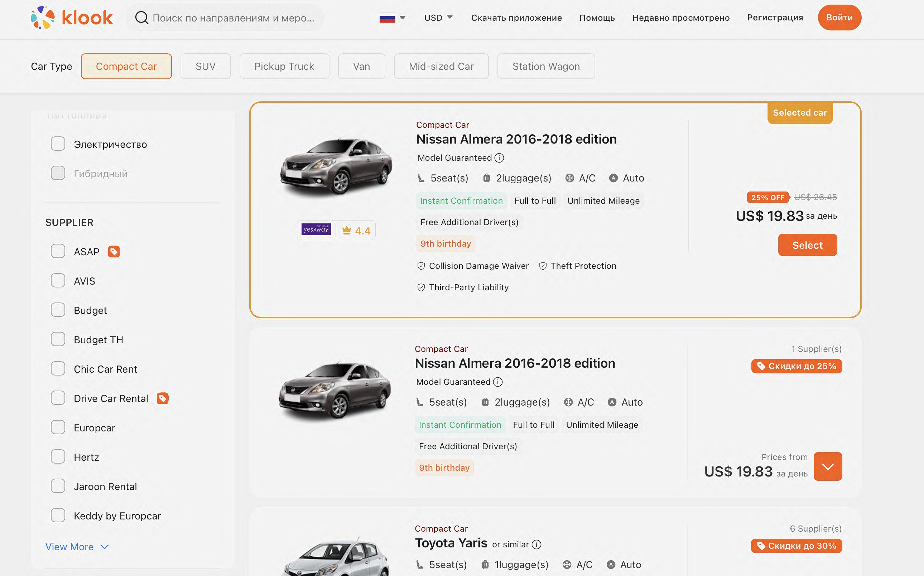Click the crown rating 4.4 icon
The height and width of the screenshot is (576, 924).
[346, 231]
